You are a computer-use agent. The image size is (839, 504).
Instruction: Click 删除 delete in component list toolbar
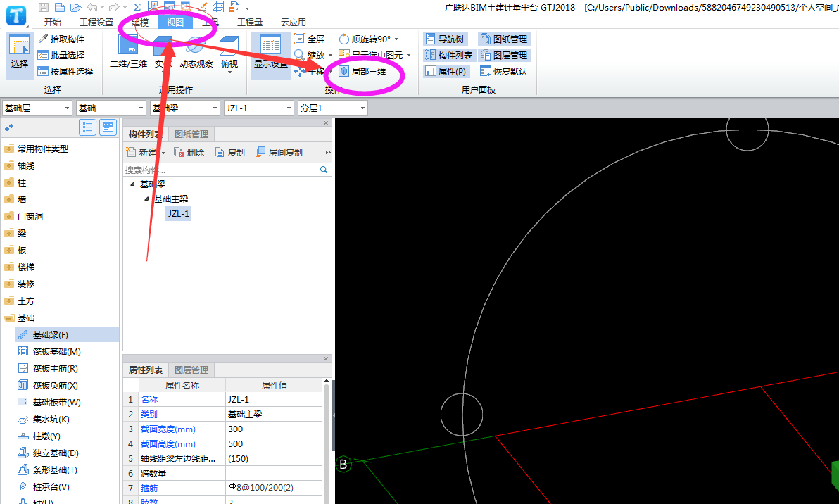click(189, 153)
